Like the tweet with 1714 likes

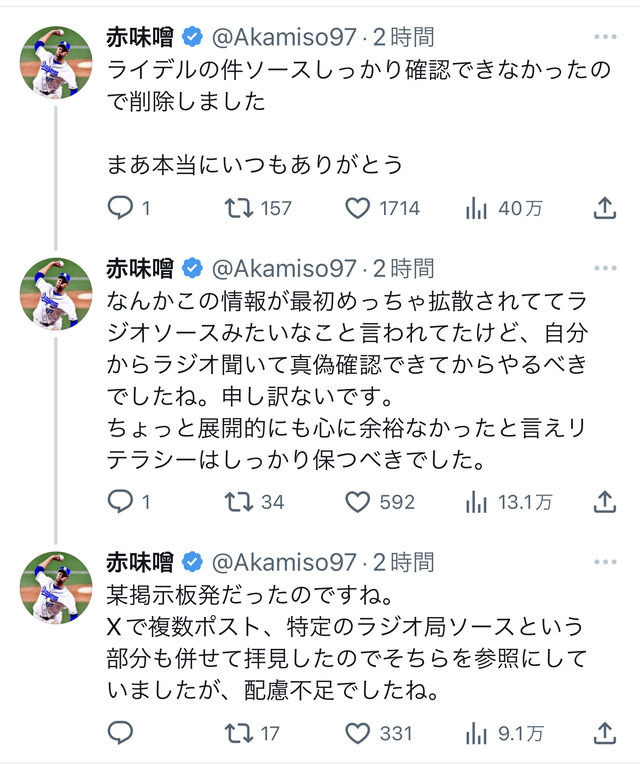[358, 208]
